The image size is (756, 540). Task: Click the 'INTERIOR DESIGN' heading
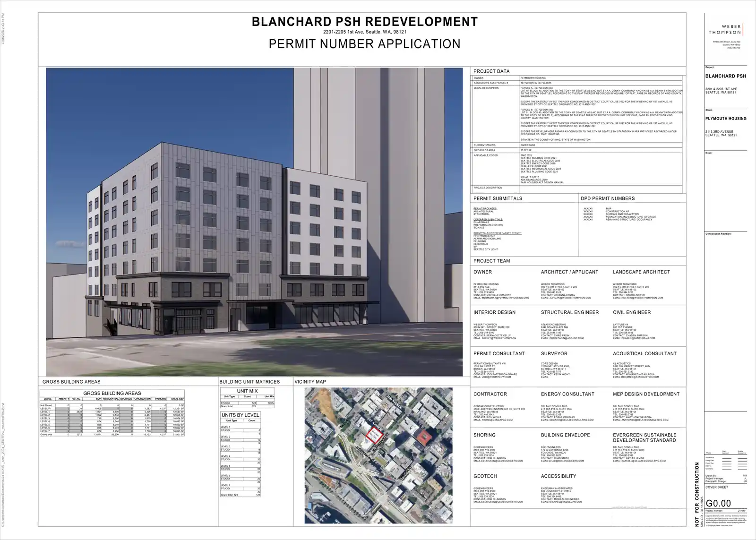pyautogui.click(x=494, y=312)
